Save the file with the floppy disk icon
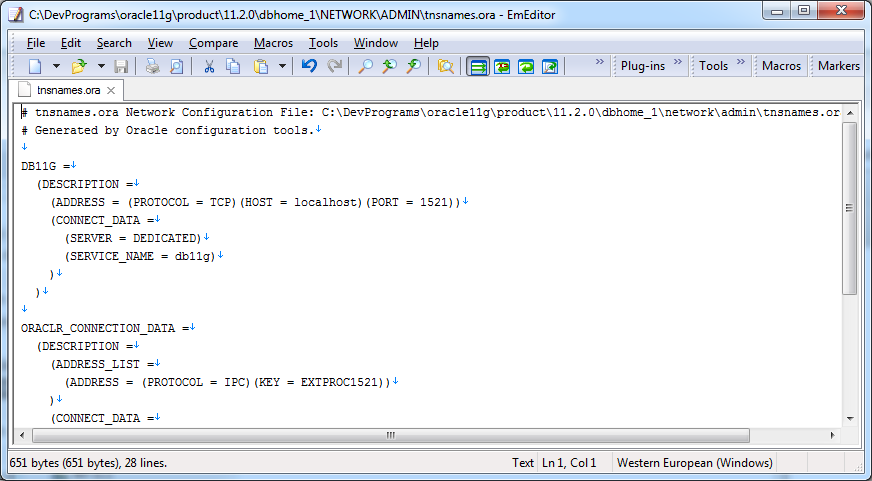Screen dimensions: 872x481 pyautogui.click(x=121, y=66)
